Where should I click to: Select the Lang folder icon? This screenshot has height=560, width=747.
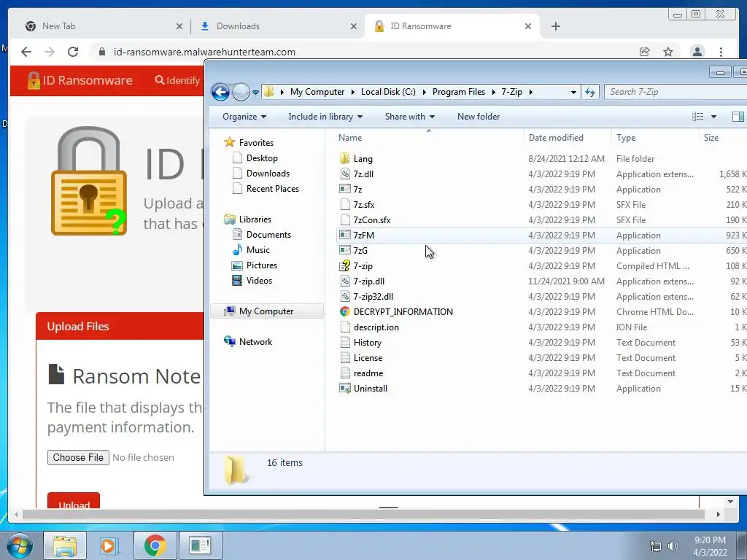344,158
